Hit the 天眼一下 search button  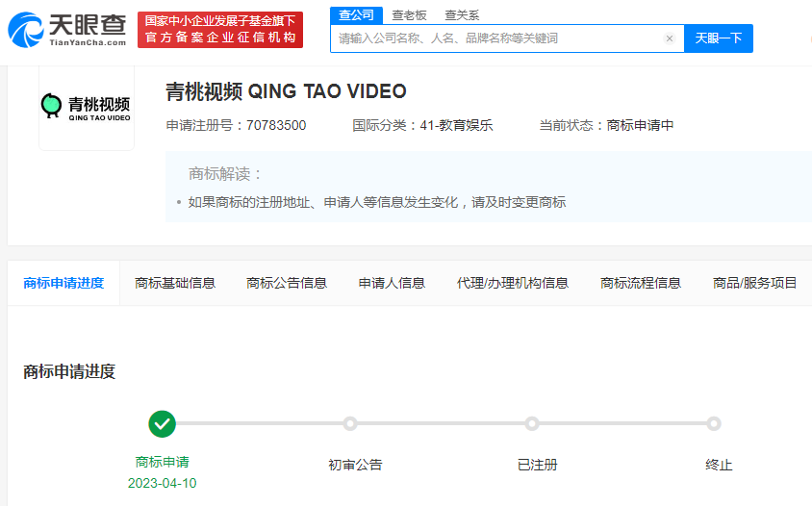[x=719, y=38]
